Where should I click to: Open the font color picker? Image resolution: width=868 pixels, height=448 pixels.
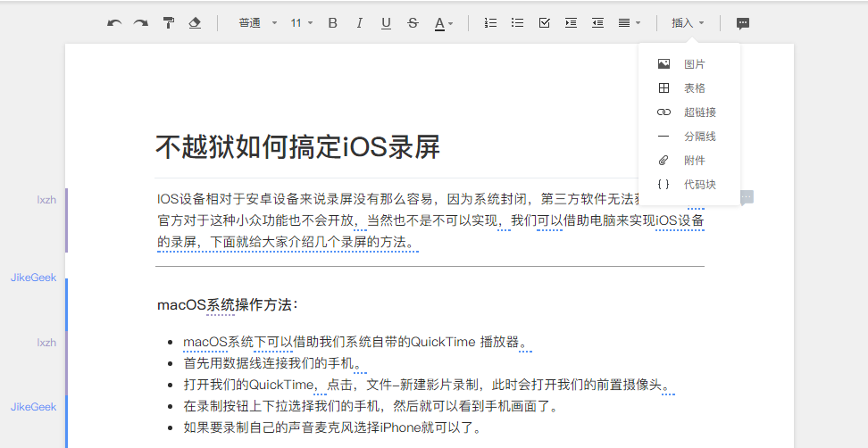(x=444, y=23)
